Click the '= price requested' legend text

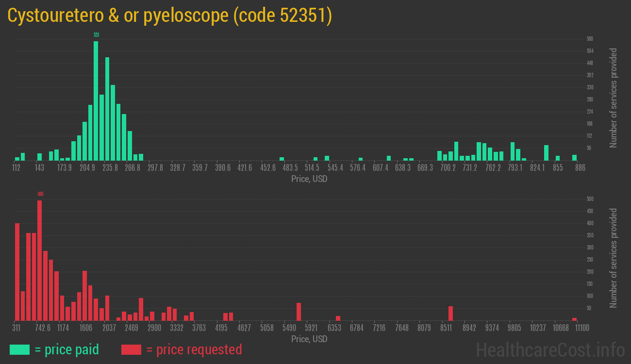pos(194,349)
